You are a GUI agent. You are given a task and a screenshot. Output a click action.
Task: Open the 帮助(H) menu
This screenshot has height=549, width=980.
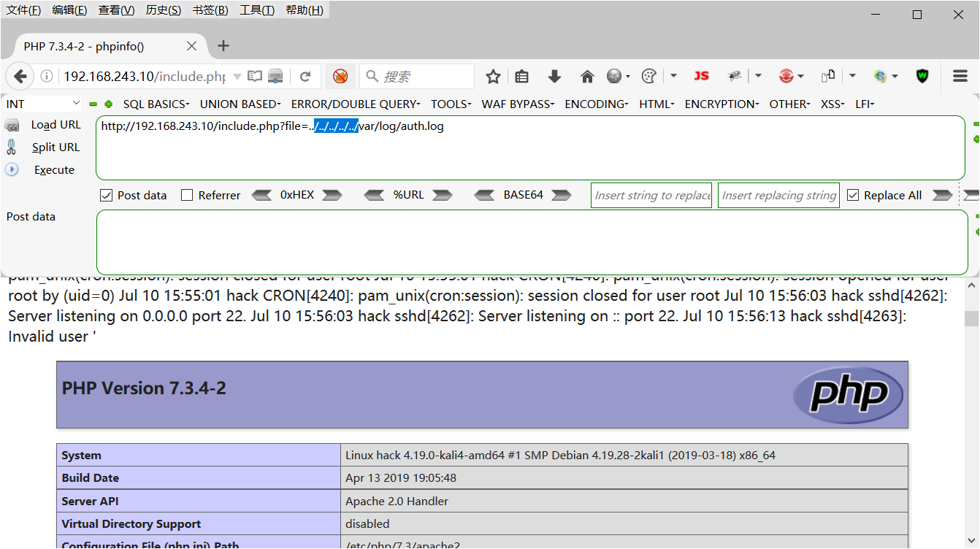point(305,10)
